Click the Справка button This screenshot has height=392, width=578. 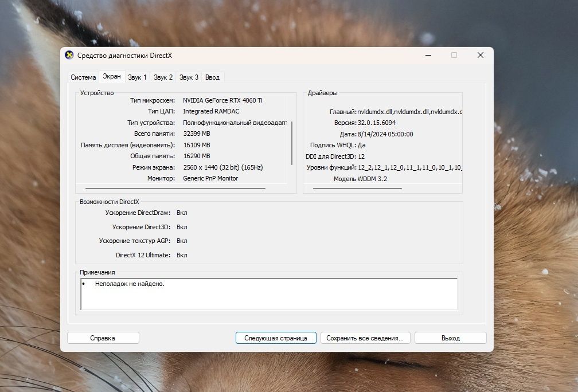point(103,338)
